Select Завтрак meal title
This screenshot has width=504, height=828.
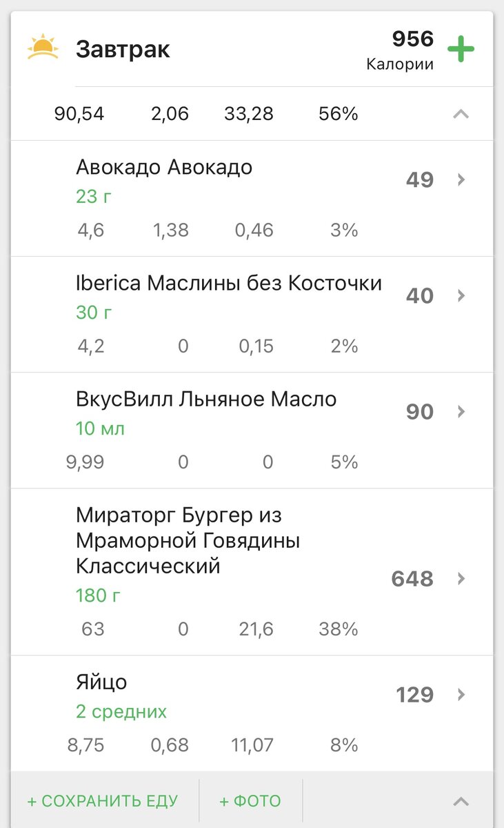tap(123, 50)
